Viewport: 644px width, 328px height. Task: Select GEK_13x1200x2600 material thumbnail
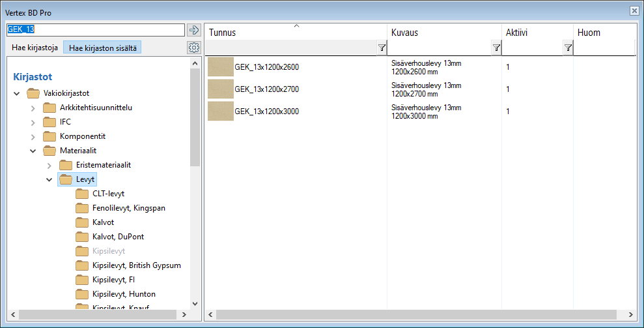point(220,67)
